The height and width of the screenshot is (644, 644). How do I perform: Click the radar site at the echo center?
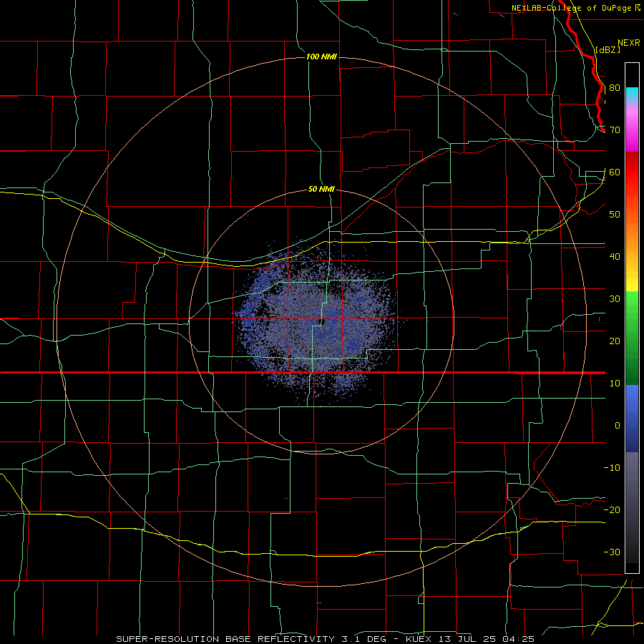[x=323, y=322]
